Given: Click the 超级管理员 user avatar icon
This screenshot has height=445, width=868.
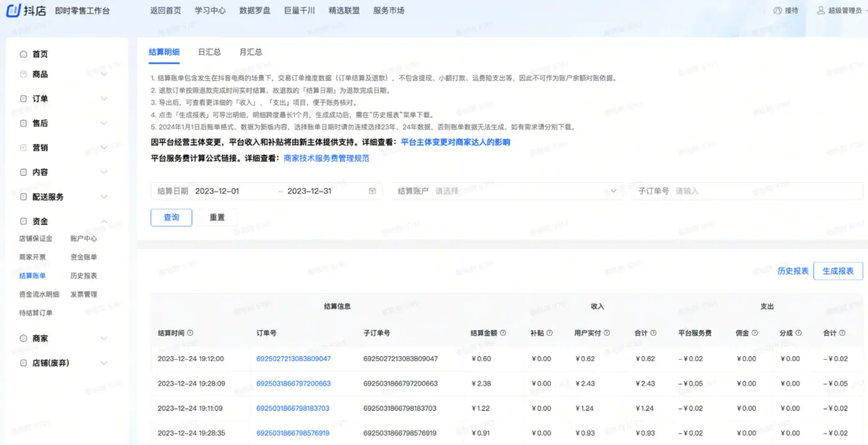Looking at the screenshot, I should (821, 11).
